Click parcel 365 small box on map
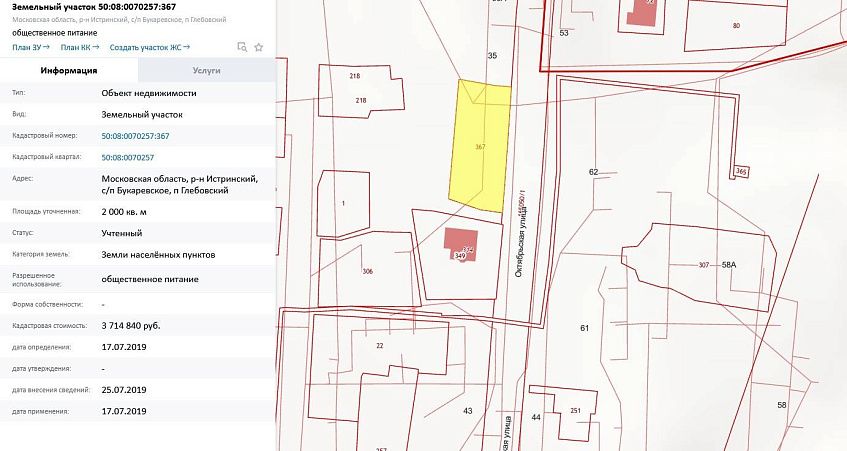The image size is (847, 451). 740,172
